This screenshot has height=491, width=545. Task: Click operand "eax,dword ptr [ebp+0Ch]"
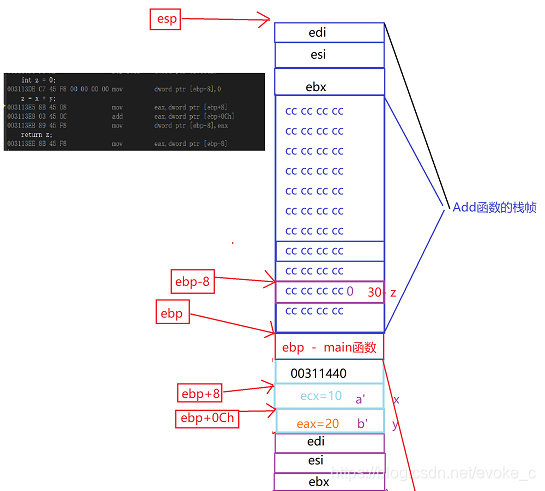(x=194, y=116)
